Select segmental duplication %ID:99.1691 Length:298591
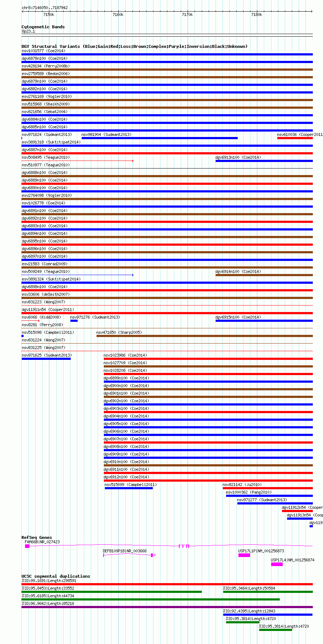323x644 pixels. [x=49, y=581]
